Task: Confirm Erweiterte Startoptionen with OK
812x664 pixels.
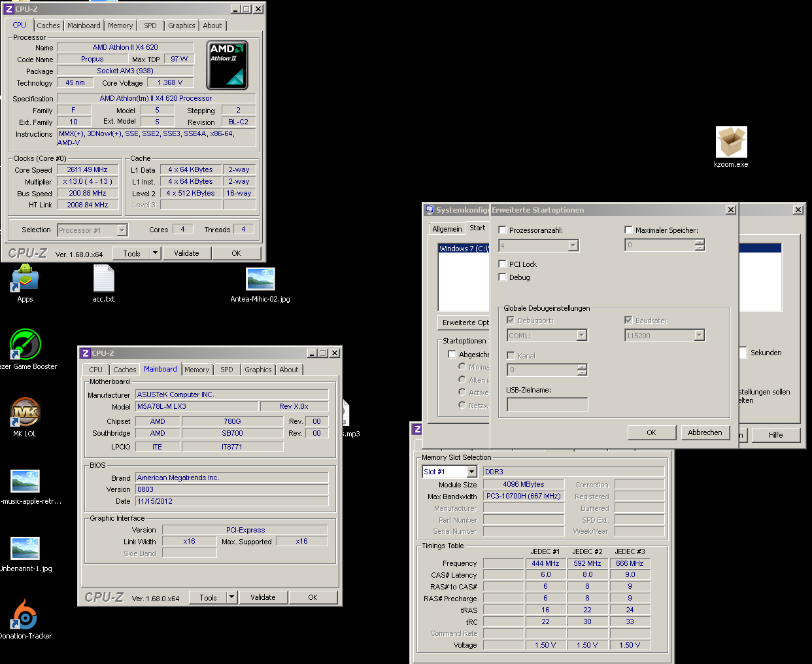Action: [x=651, y=432]
